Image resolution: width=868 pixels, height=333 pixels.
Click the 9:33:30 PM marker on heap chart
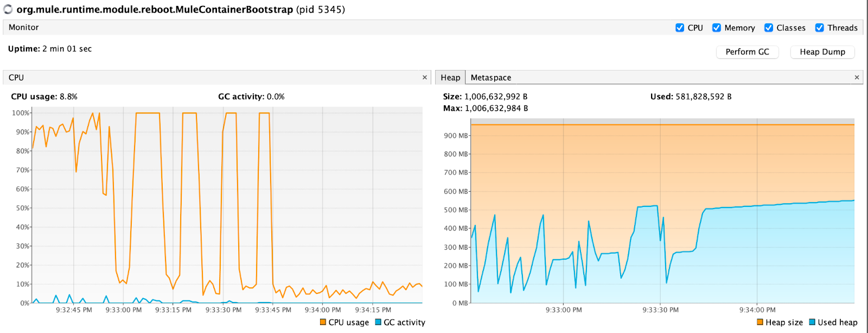click(660, 310)
